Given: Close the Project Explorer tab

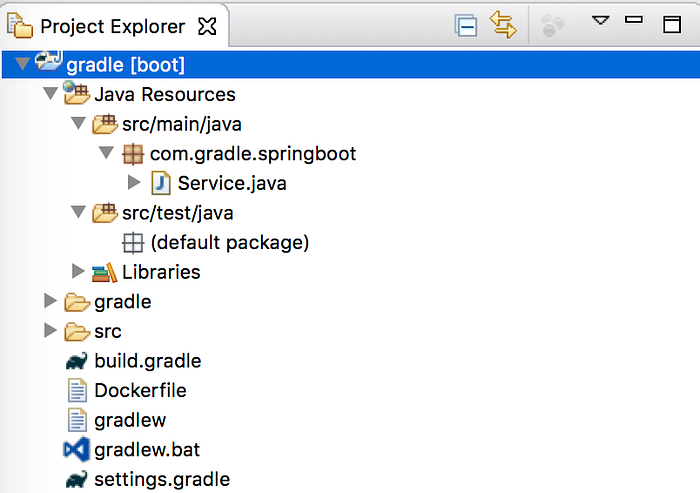Looking at the screenshot, I should pyautogui.click(x=207, y=26).
